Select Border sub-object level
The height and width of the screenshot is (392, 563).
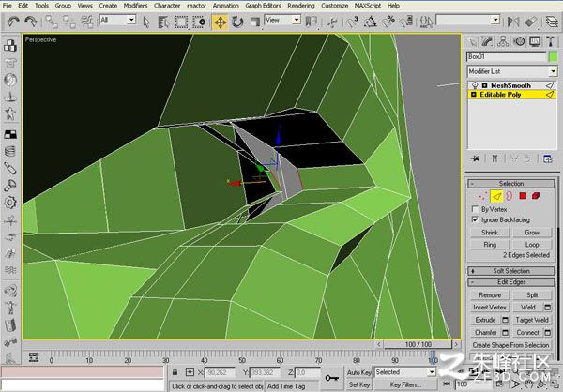pyautogui.click(x=510, y=196)
